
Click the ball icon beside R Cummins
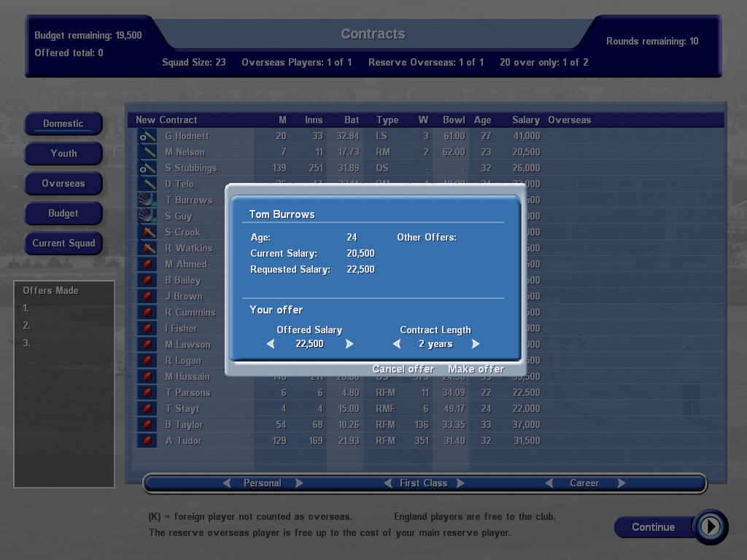147,312
